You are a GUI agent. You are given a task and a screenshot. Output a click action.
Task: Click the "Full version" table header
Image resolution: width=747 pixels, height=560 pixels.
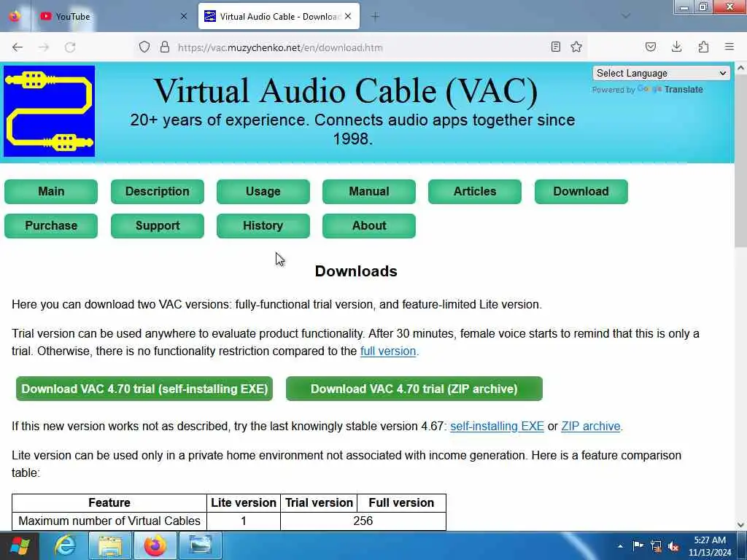[x=401, y=503]
